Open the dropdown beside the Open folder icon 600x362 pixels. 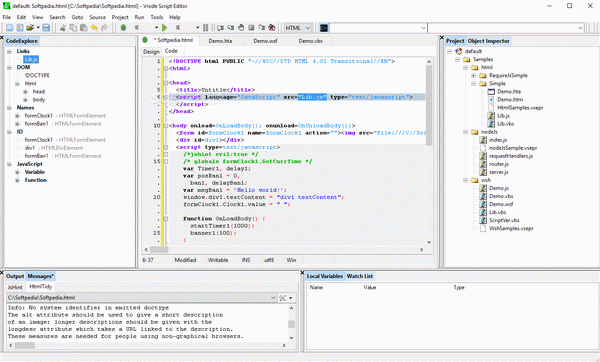pos(38,28)
